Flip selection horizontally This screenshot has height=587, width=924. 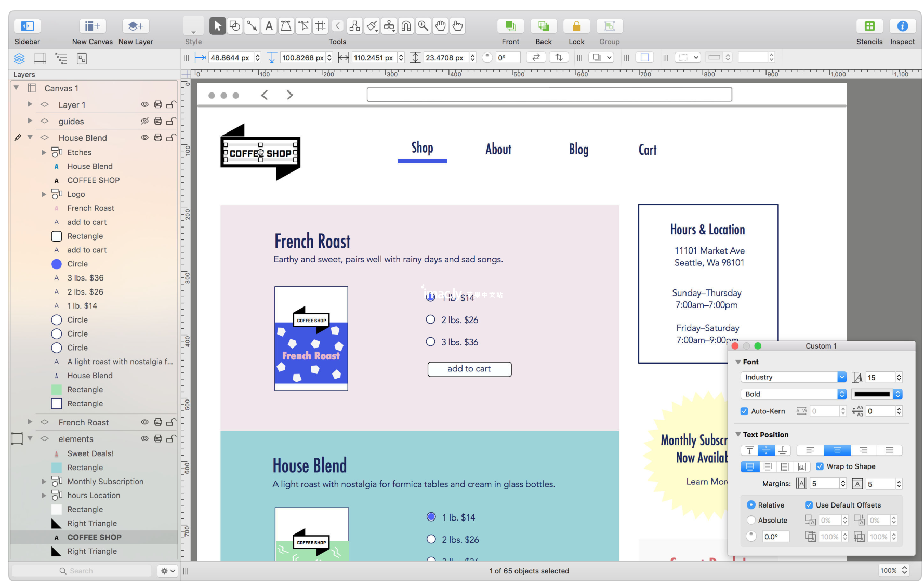536,58
